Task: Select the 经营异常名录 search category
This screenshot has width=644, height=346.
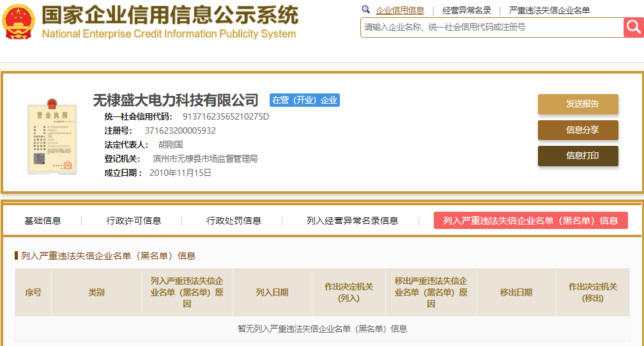Action: tap(466, 11)
